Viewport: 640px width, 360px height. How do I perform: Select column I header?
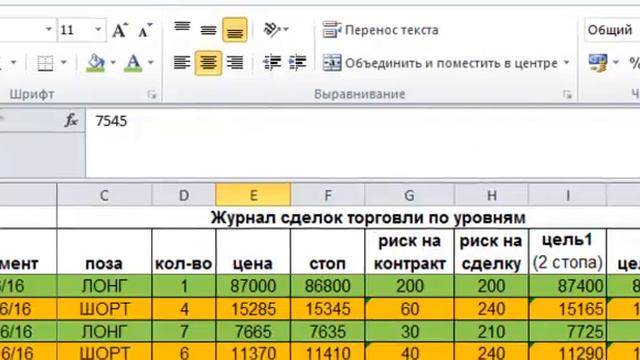tap(568, 196)
